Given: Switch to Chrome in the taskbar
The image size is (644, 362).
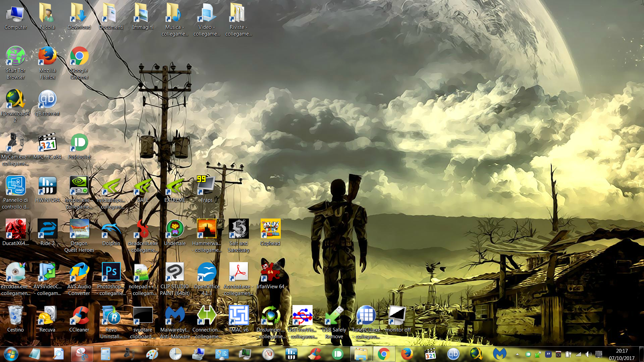Looking at the screenshot, I should tap(384, 354).
